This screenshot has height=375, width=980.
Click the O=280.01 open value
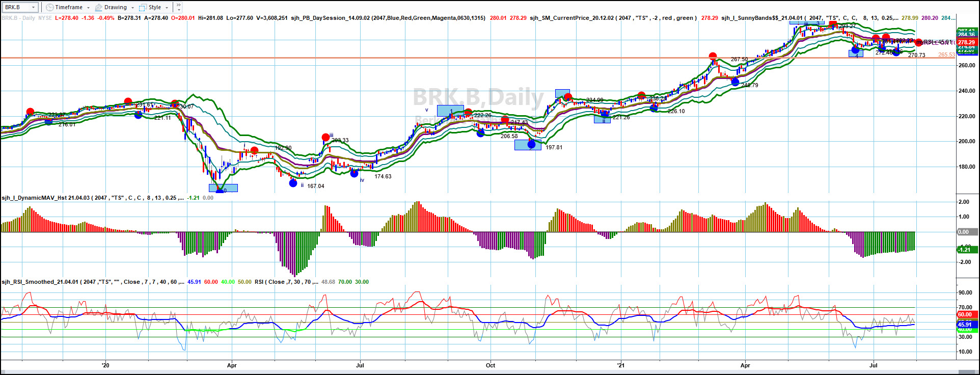click(x=183, y=18)
